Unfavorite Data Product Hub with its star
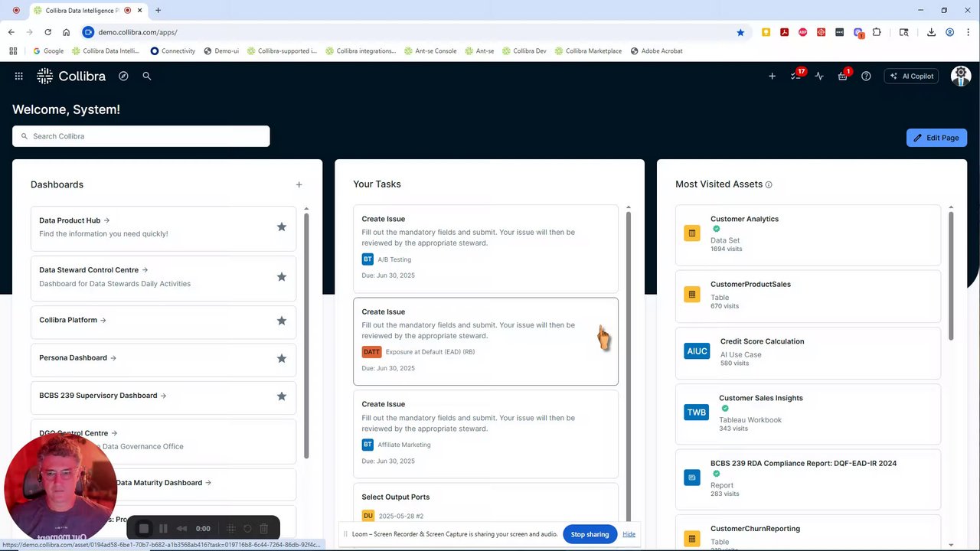Image resolution: width=980 pixels, height=551 pixels. [x=282, y=227]
